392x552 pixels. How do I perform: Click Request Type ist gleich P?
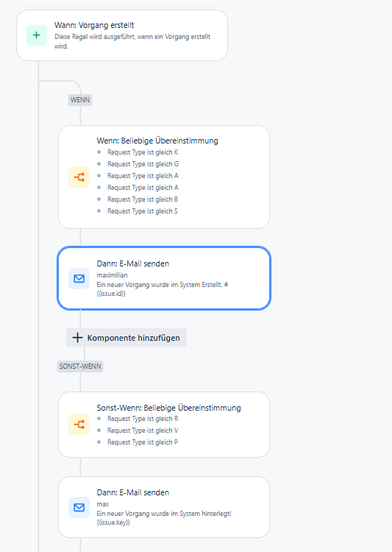(143, 442)
